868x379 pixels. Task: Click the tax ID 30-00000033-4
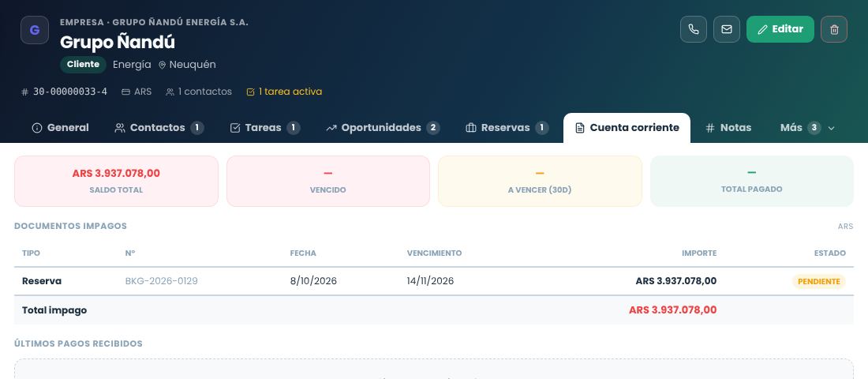(70, 92)
